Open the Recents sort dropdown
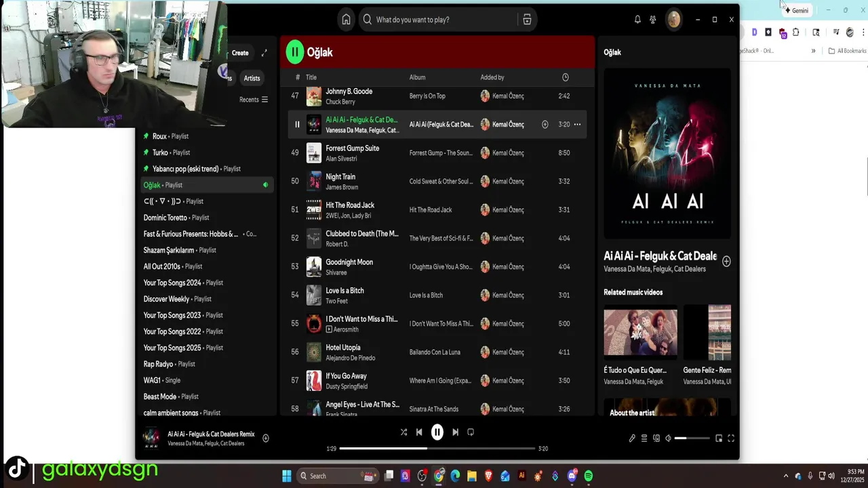The height and width of the screenshot is (488, 868). click(254, 100)
